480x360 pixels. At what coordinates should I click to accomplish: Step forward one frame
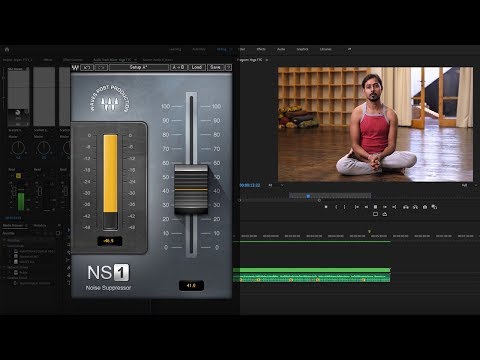pyautogui.click(x=385, y=207)
